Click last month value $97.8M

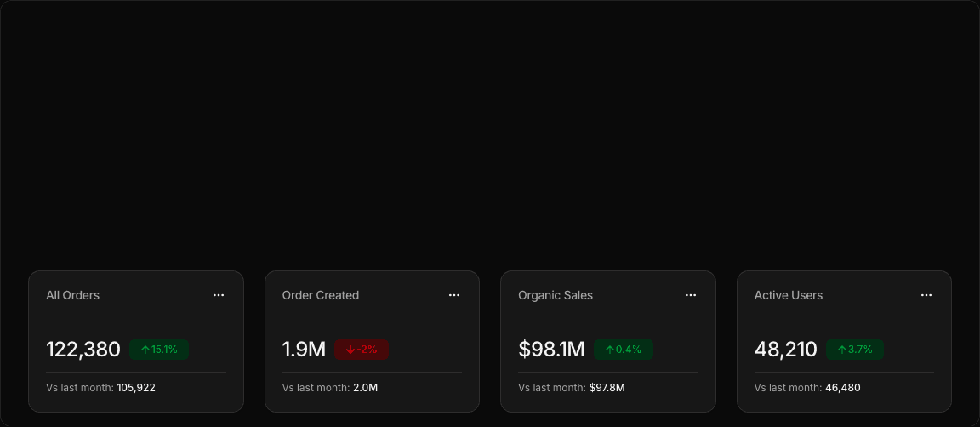pyautogui.click(x=607, y=388)
